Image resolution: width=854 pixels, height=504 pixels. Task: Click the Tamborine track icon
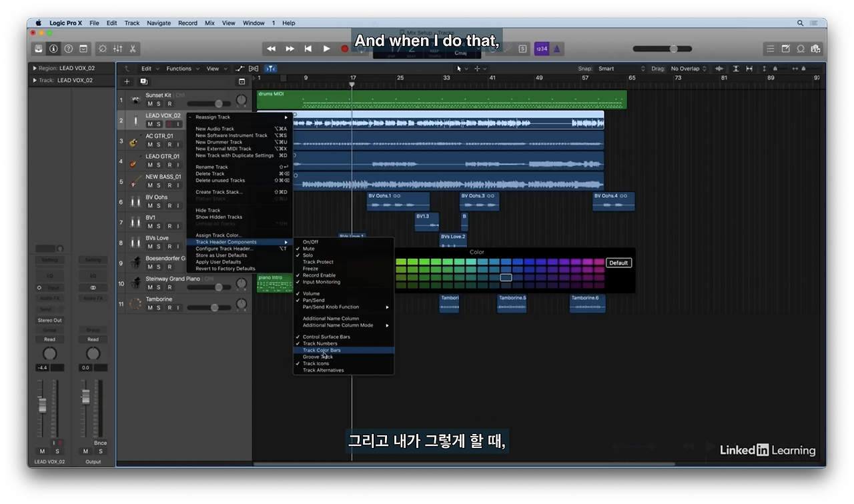coord(135,304)
